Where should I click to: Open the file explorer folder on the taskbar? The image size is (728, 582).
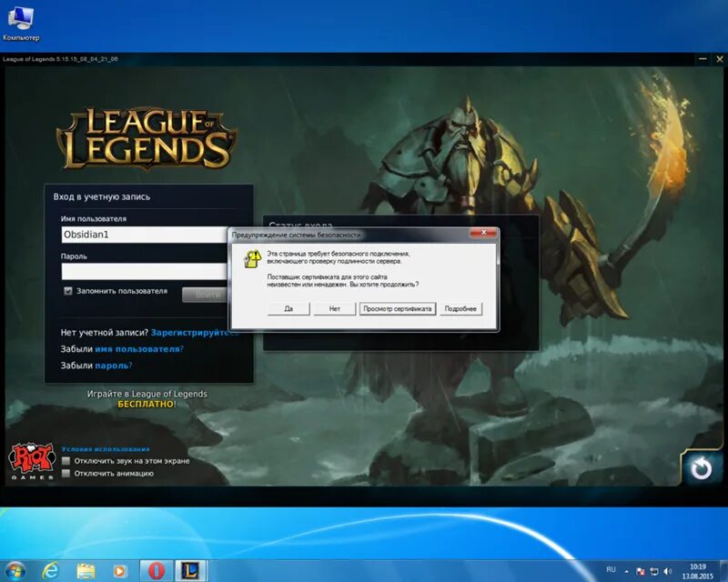click(86, 571)
